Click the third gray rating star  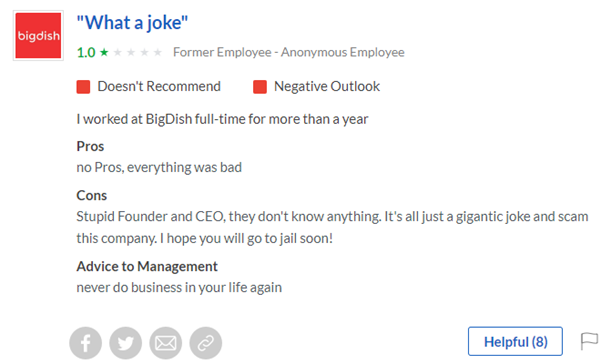point(131,52)
